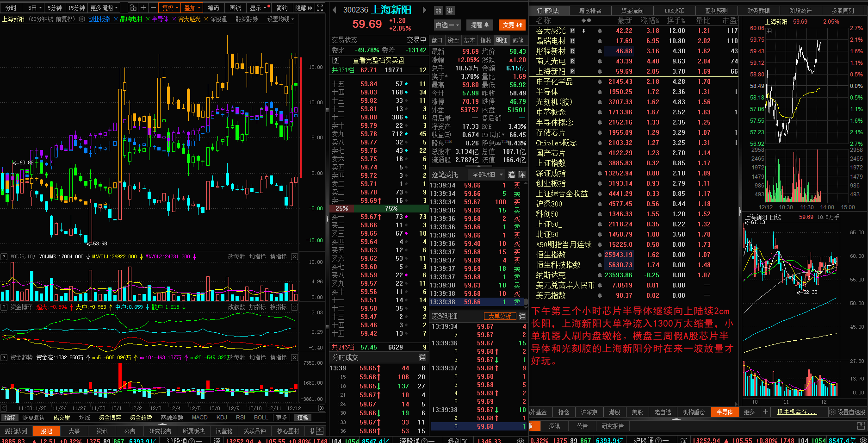Go to previous stock with left arrow

(335, 10)
